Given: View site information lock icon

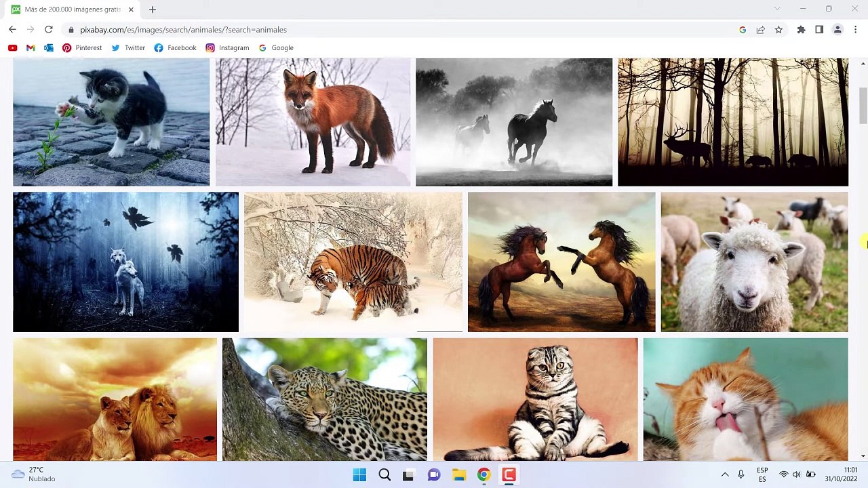Looking at the screenshot, I should point(71,30).
